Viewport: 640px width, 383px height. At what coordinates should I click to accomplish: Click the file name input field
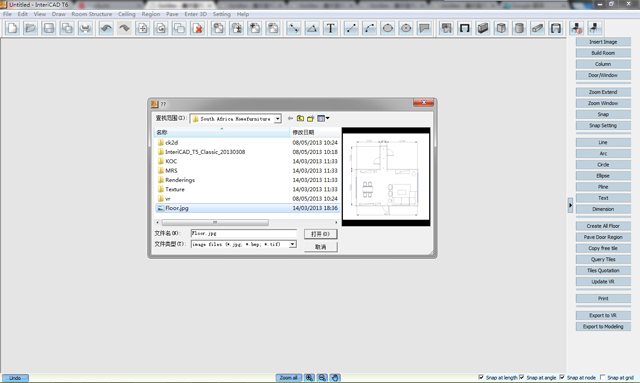(244, 233)
